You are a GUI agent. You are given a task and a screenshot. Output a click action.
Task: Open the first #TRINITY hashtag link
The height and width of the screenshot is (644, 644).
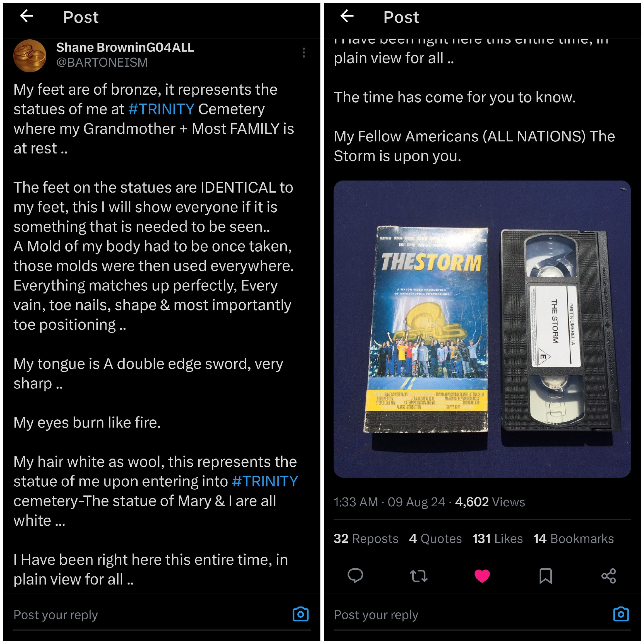[161, 109]
